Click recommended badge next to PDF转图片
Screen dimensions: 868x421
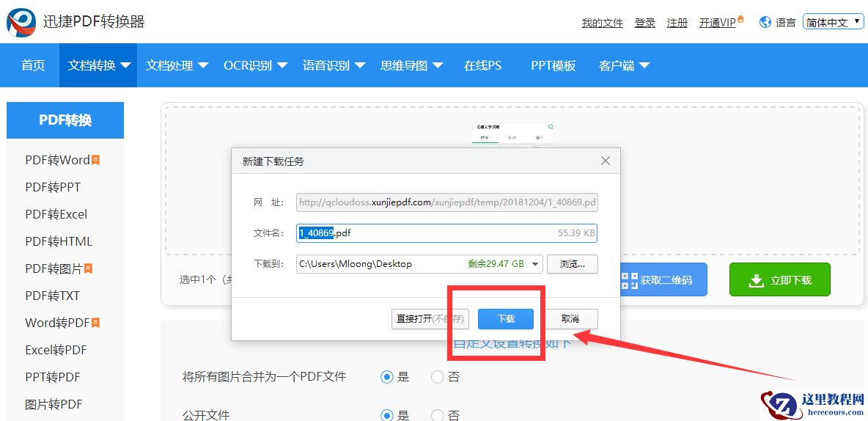point(88,268)
